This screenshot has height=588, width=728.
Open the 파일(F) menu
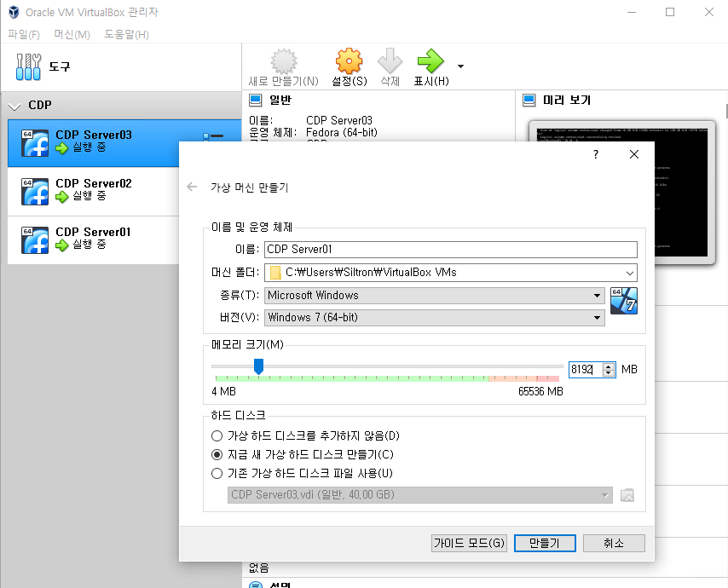point(24,34)
